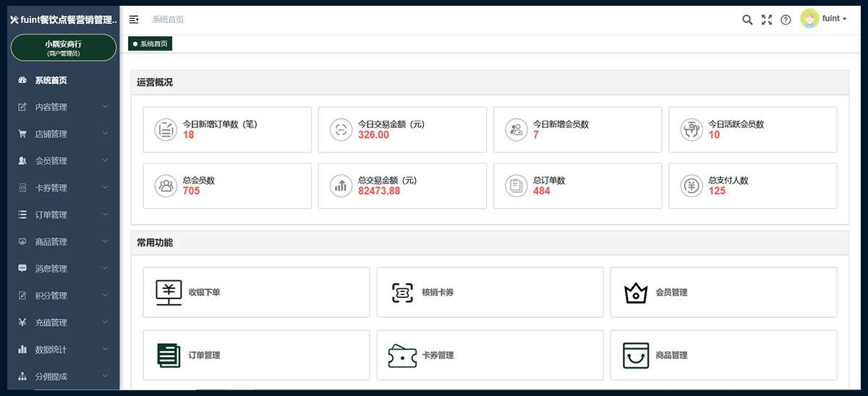Image resolution: width=868 pixels, height=396 pixels.
Task: Click the 今日新增订单数 clipboard icon
Action: (166, 130)
